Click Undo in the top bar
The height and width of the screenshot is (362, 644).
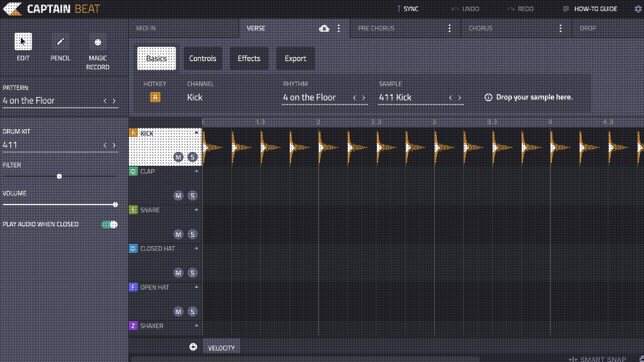pos(465,9)
